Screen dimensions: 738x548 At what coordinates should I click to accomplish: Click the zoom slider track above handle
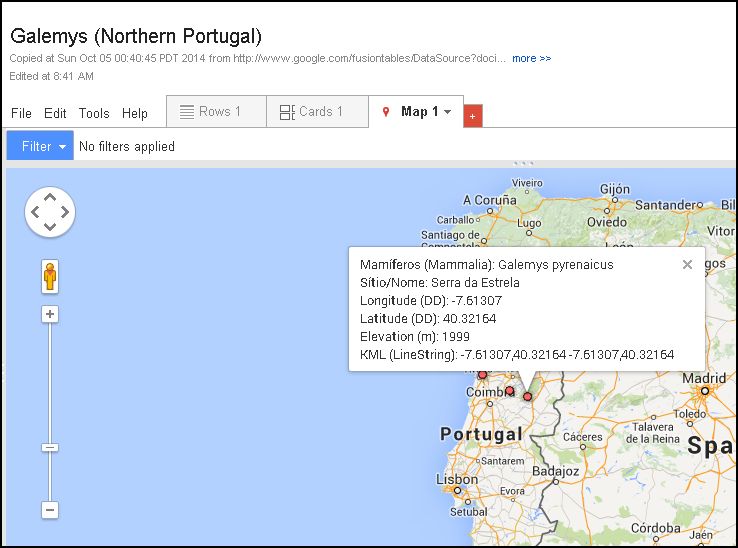[x=50, y=382]
